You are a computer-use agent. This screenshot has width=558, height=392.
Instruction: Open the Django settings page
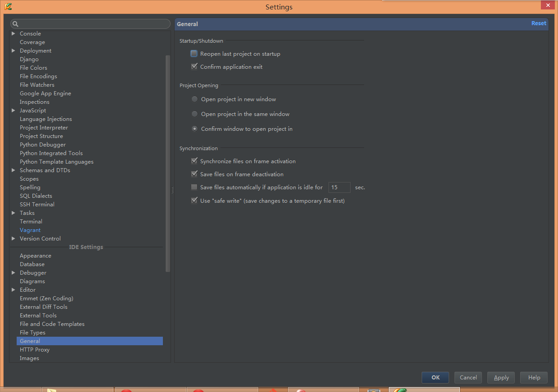point(29,59)
